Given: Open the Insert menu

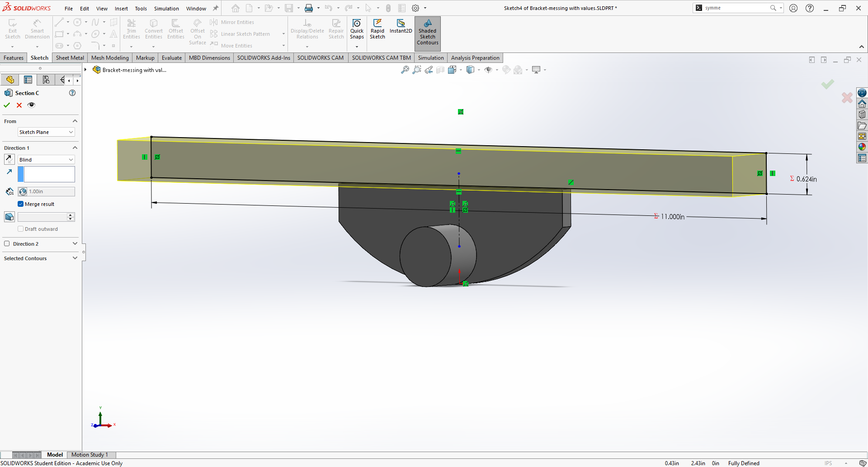Looking at the screenshot, I should [x=121, y=8].
